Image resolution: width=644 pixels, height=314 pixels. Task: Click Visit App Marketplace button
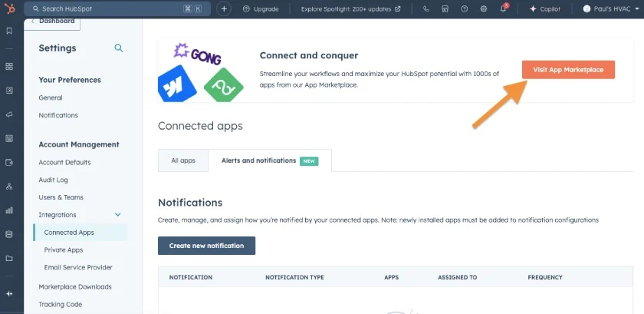coord(568,70)
